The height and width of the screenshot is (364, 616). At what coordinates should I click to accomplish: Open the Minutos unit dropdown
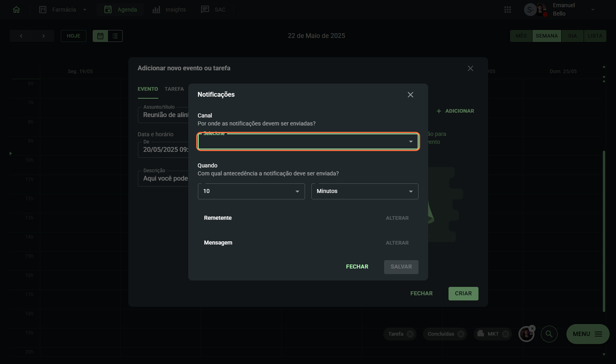(x=365, y=191)
